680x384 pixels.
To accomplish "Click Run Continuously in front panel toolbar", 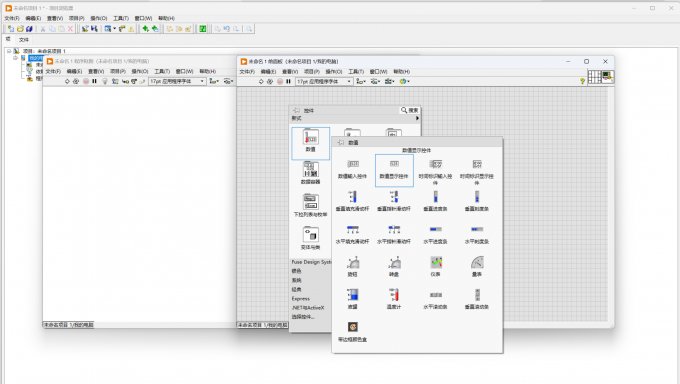I will pyautogui.click(x=270, y=81).
